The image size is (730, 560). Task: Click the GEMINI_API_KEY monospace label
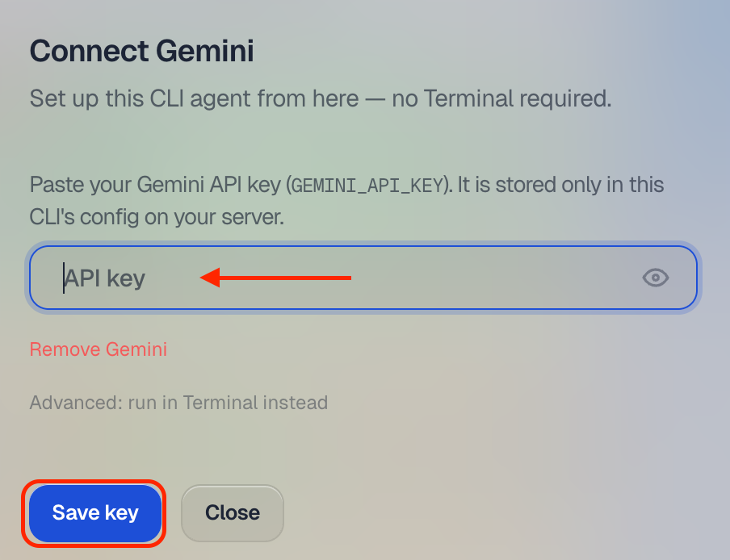click(367, 186)
